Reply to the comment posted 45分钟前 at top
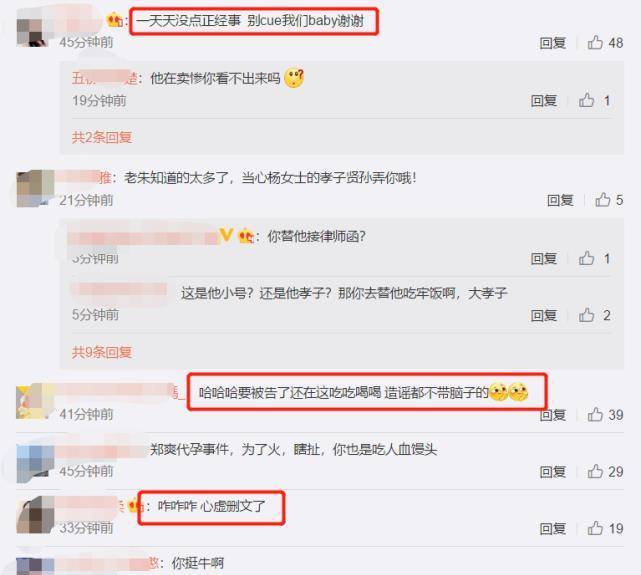Viewport: 641px width, 575px height. 553,43
